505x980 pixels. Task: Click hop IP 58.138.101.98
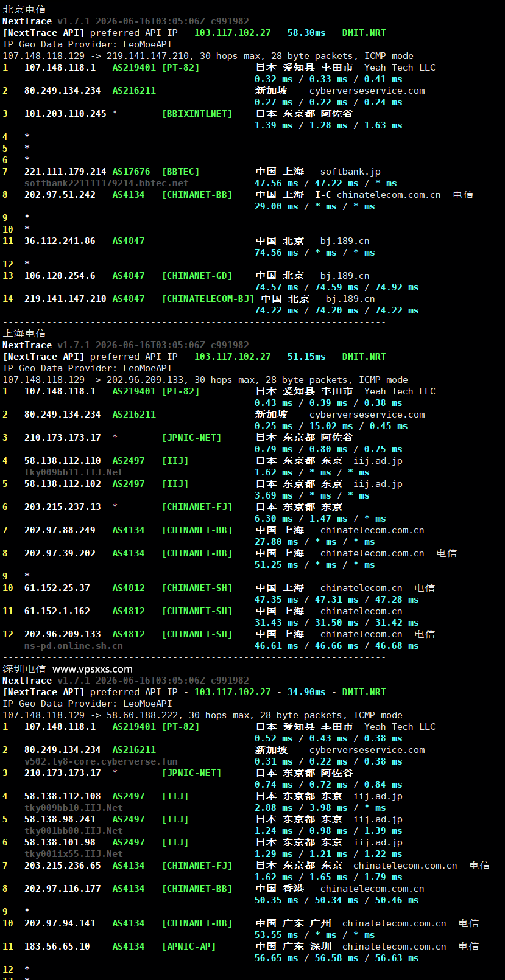tap(60, 842)
